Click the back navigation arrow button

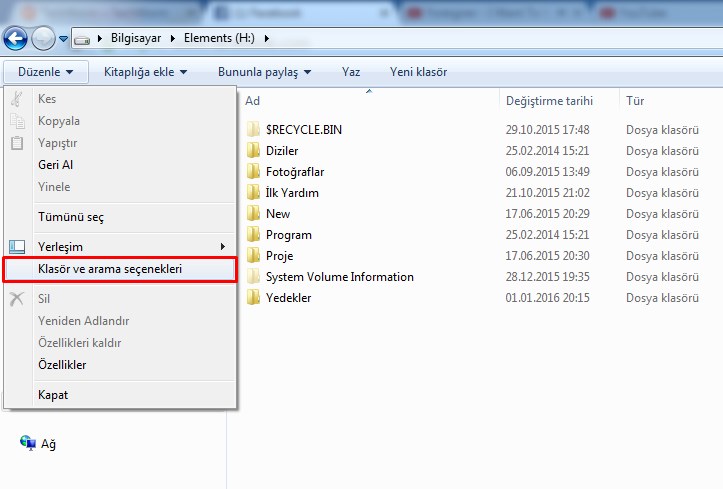pyautogui.click(x=15, y=39)
